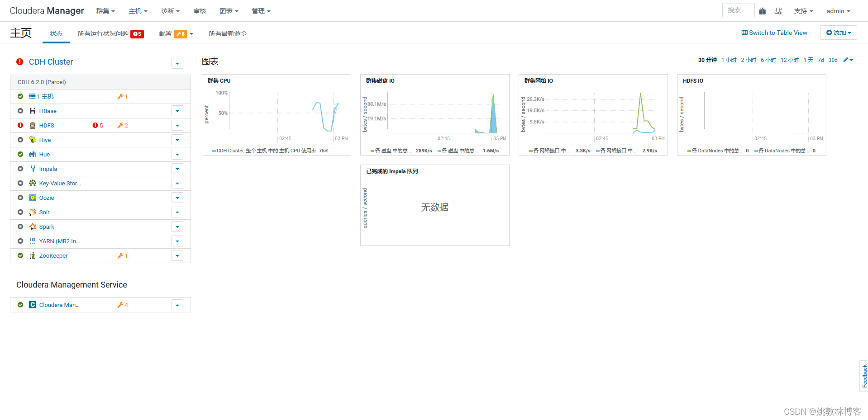Expand the CDH Cluster actions dropdown
Viewport: 868px width, 420px height.
[x=177, y=63]
